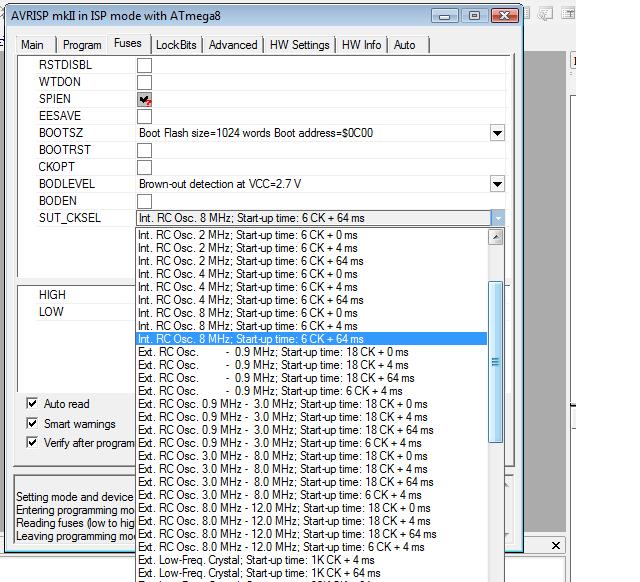Close the background panel with the X

[x=556, y=546]
